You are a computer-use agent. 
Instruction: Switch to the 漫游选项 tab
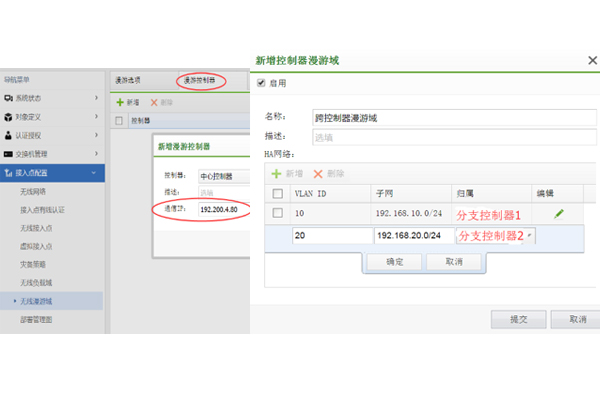click(x=127, y=79)
